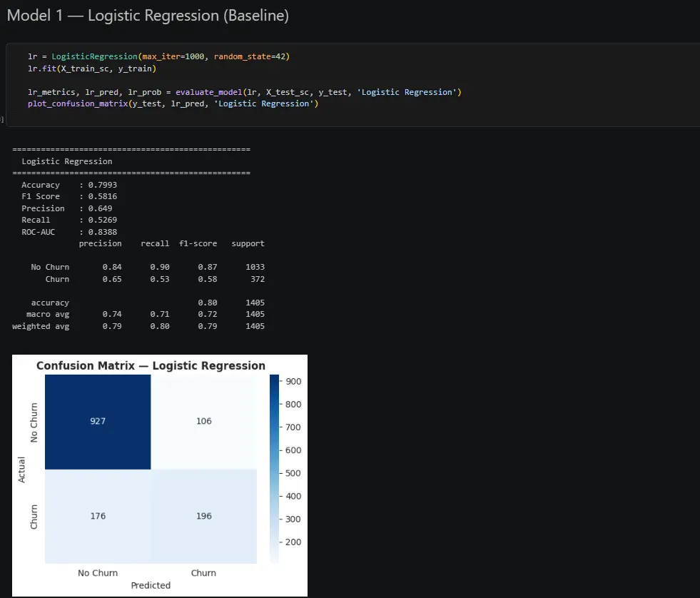The image size is (700, 598).
Task: Click the 'precision' column header in the report
Action: tap(100, 244)
